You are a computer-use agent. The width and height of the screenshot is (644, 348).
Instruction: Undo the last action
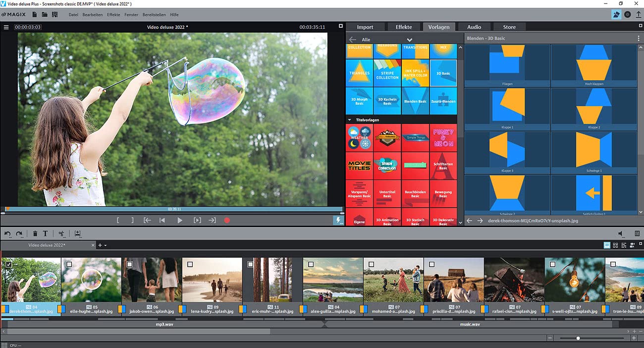point(7,233)
